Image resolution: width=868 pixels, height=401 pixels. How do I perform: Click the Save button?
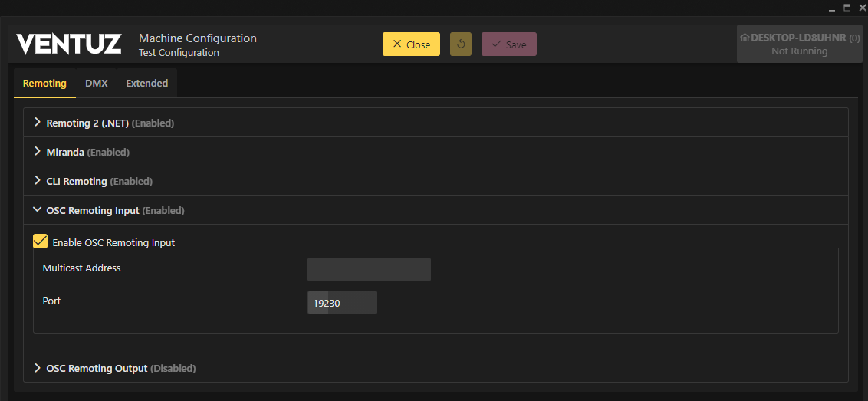(x=508, y=44)
